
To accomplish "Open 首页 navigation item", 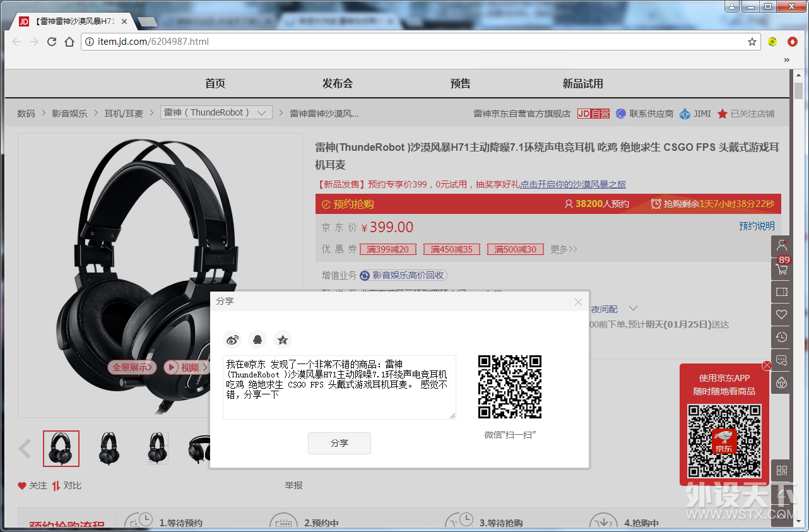I will pos(215,83).
